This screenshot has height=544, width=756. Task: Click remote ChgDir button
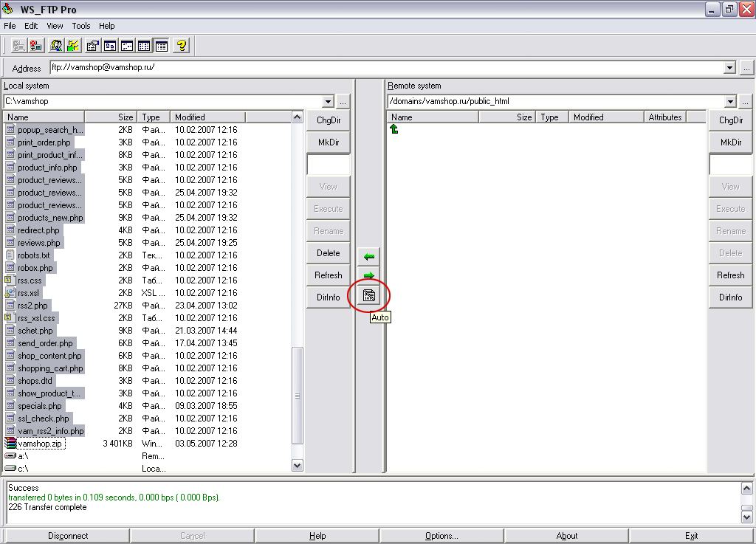tap(730, 120)
